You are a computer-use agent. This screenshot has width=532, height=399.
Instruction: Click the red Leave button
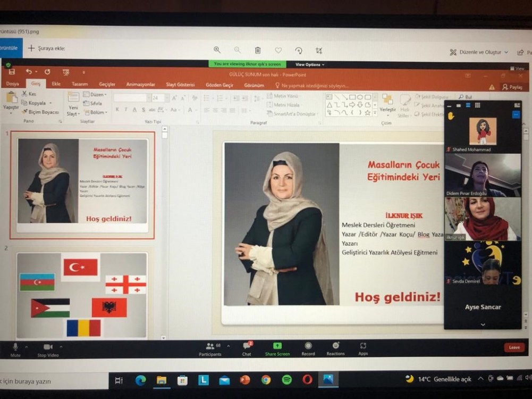click(x=514, y=347)
